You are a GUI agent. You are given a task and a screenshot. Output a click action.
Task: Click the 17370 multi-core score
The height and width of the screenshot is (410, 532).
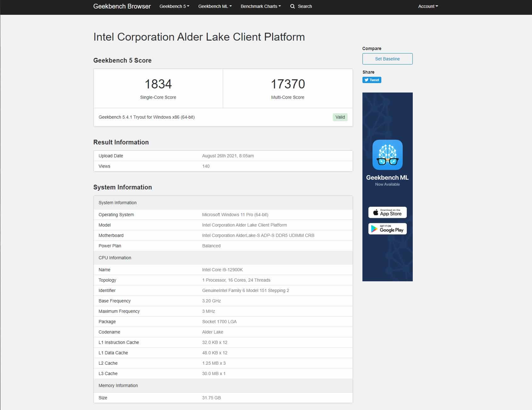(x=288, y=84)
